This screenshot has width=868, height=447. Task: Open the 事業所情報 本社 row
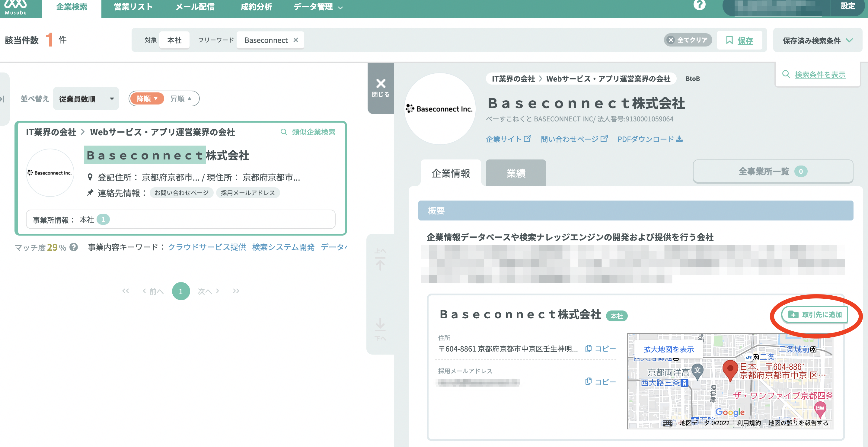pyautogui.click(x=180, y=220)
